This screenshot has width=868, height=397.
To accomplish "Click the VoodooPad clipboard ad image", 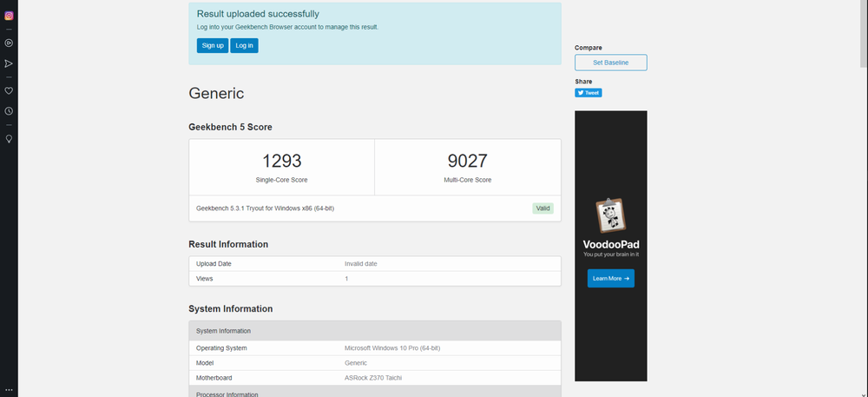I will (610, 216).
